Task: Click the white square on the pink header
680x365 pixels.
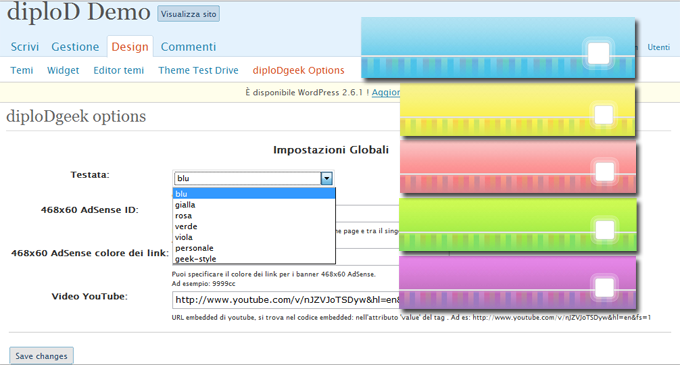Action: (x=605, y=172)
